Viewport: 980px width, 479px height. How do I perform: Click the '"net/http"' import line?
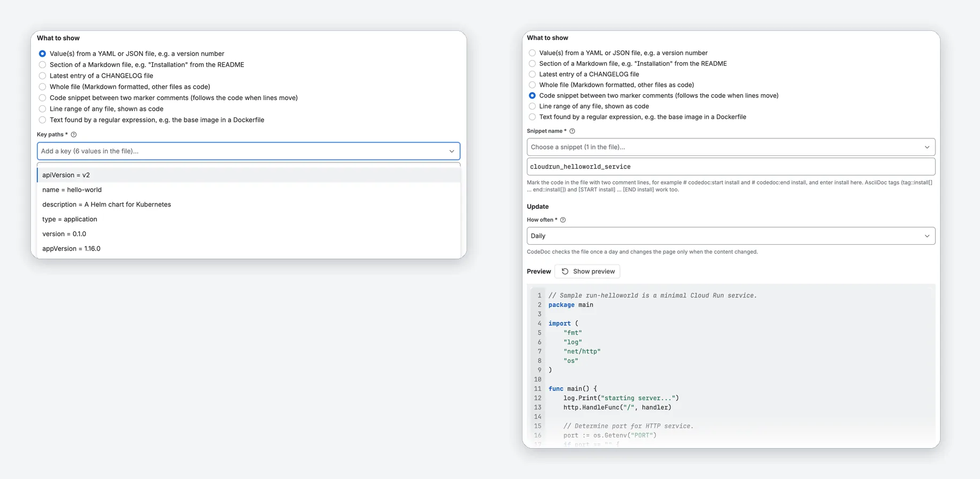[582, 352]
